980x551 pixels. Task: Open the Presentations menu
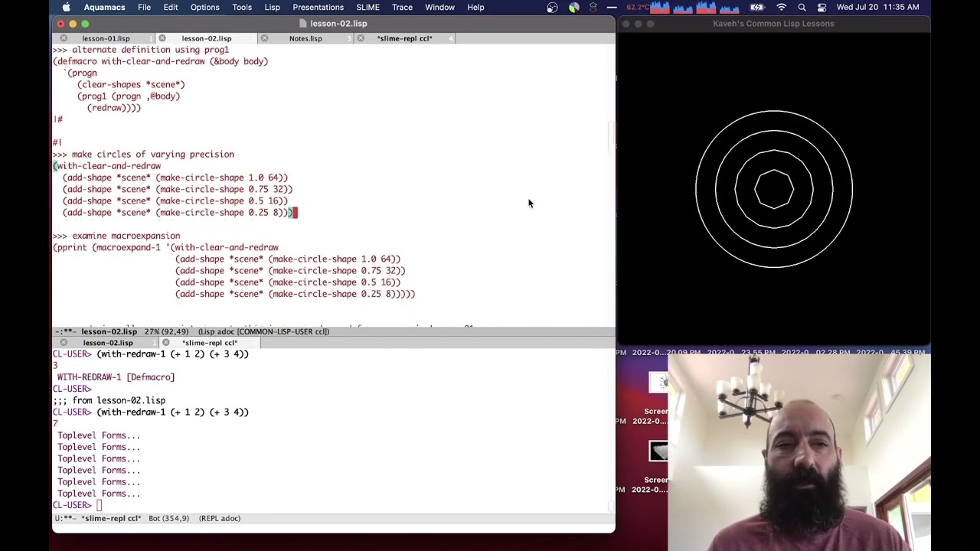pos(318,8)
